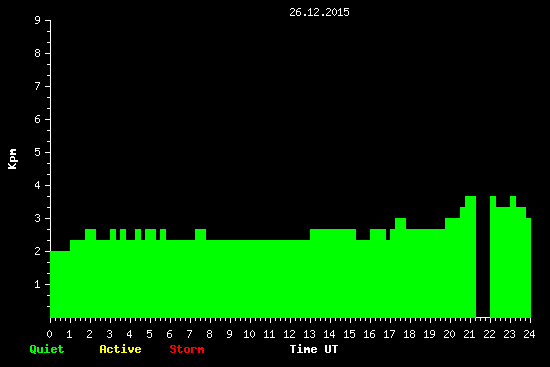Screen dimensions: 550x367
Task: Click the data gap between hours 21 and 22
Action: click(483, 257)
